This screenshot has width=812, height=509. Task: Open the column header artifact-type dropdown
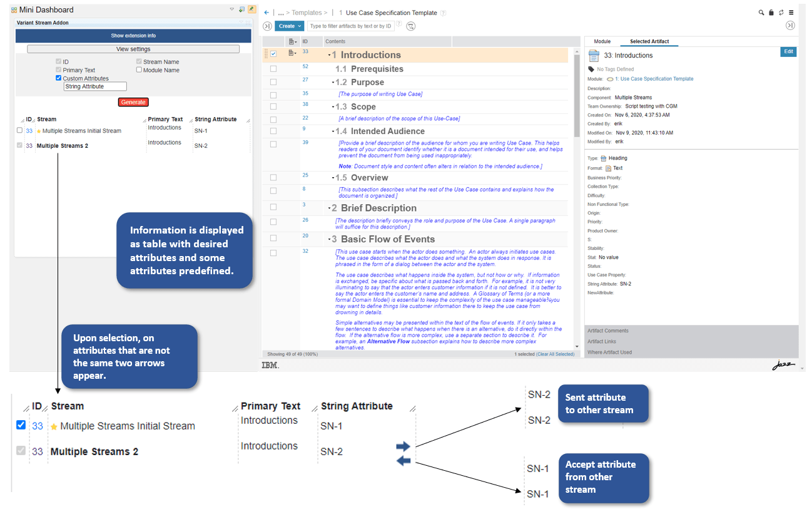point(292,41)
